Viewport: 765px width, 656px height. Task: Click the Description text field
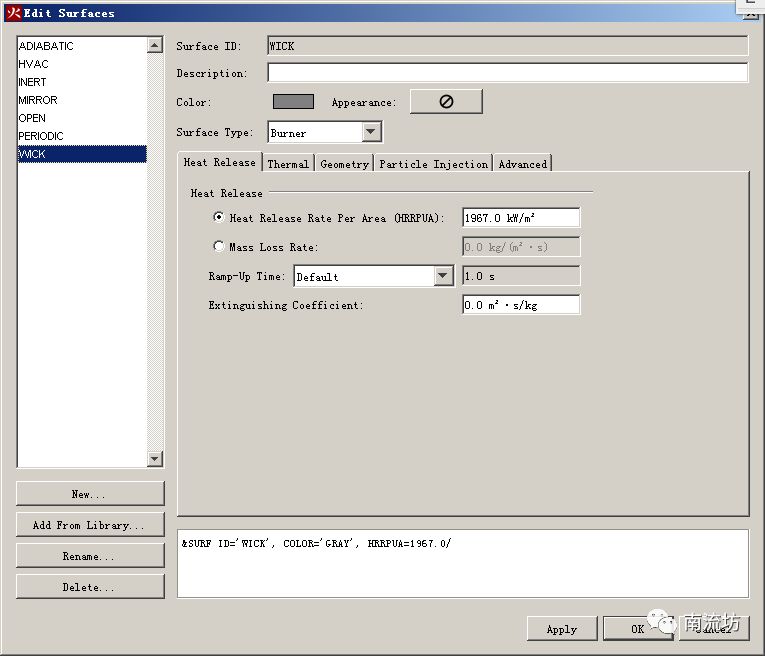[x=507, y=73]
